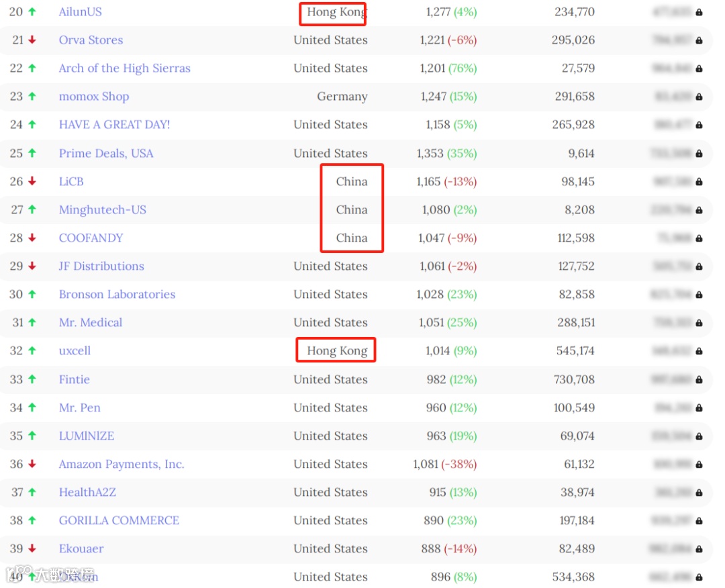
Task: Click green up arrow beside rank 32
Action: [32, 351]
